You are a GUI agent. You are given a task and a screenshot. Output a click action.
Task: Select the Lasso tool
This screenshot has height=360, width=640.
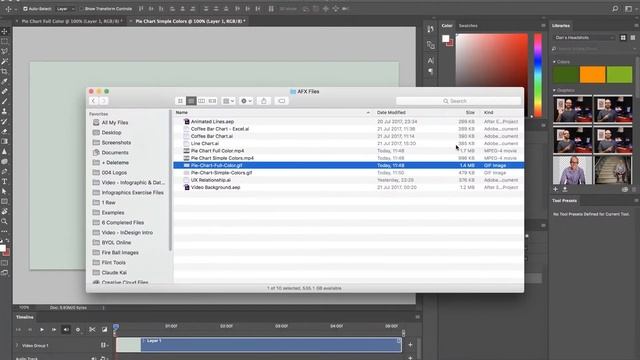point(4,51)
